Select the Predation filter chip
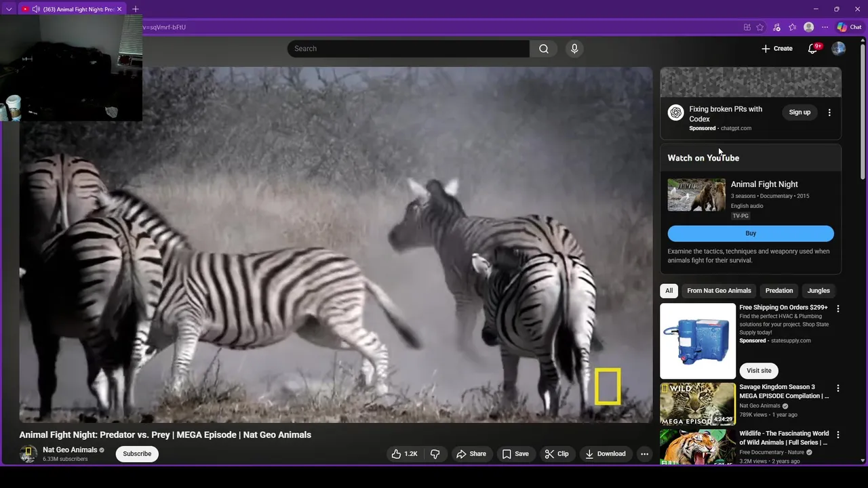This screenshot has height=488, width=868. (x=778, y=291)
